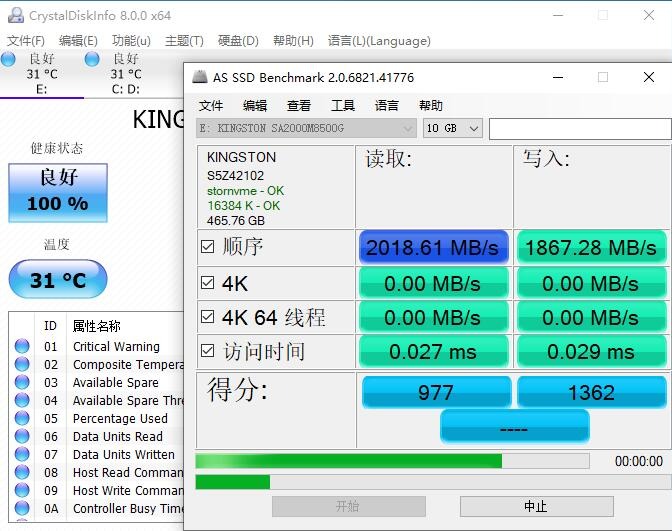This screenshot has height=531, width=672.
Task: Click the AS SSD Benchmark title bar icon
Action: click(200, 77)
